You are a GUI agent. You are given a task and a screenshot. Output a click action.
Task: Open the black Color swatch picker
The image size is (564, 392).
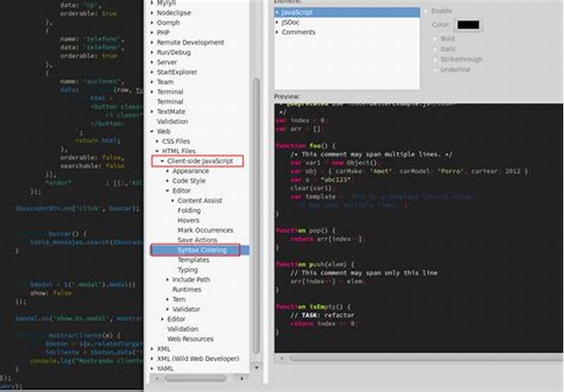(x=468, y=25)
